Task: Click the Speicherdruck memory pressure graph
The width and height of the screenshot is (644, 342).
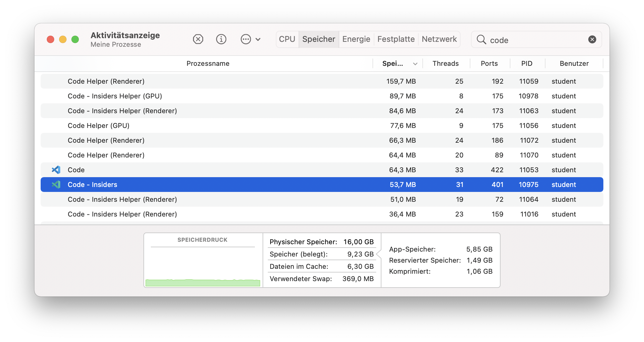Action: (203, 267)
